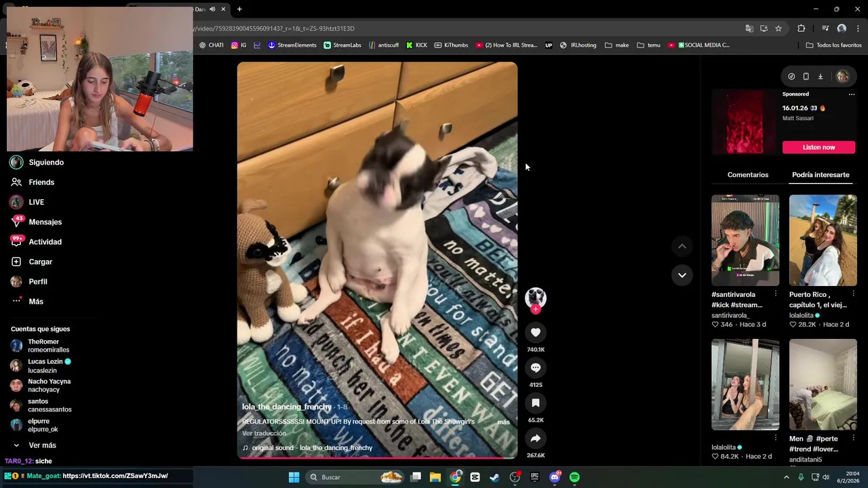Open Más options in sidebar
Screen dimensions: 868x488
pos(36,302)
